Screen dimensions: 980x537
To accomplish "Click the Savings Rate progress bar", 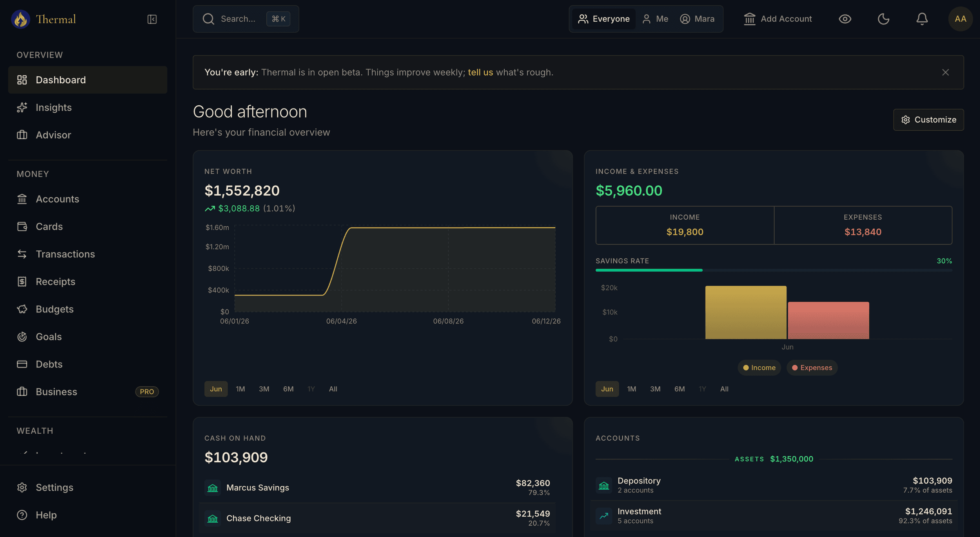I will click(x=774, y=270).
